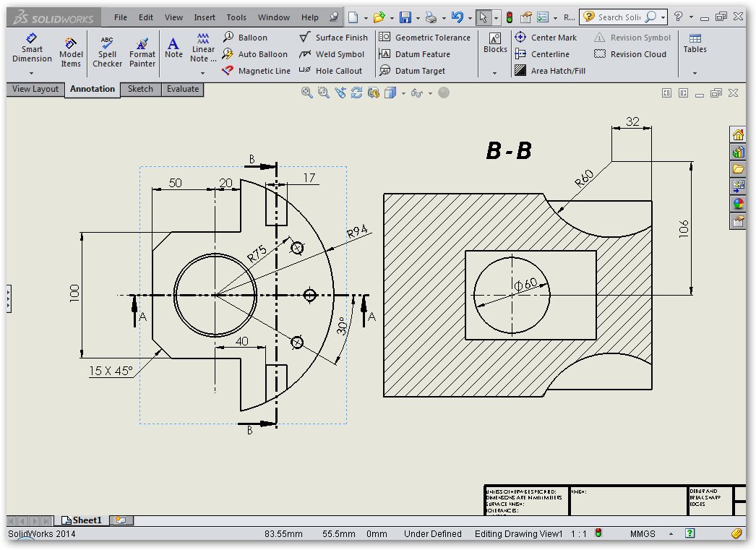Screen dimensions: 756x550
Task: Expand the Tables dropdown arrow
Action: pos(695,73)
